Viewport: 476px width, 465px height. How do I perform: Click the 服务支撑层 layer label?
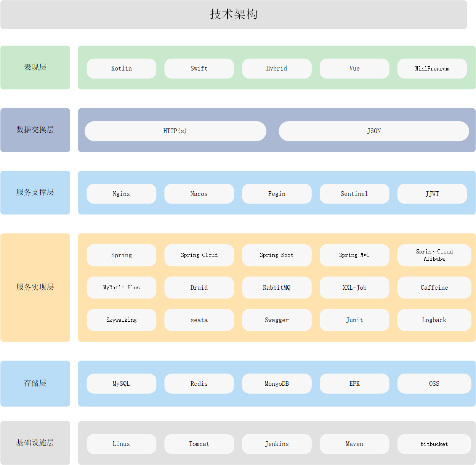click(x=35, y=192)
